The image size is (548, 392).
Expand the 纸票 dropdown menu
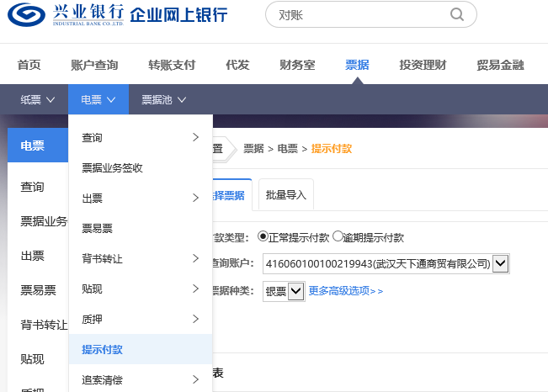38,99
